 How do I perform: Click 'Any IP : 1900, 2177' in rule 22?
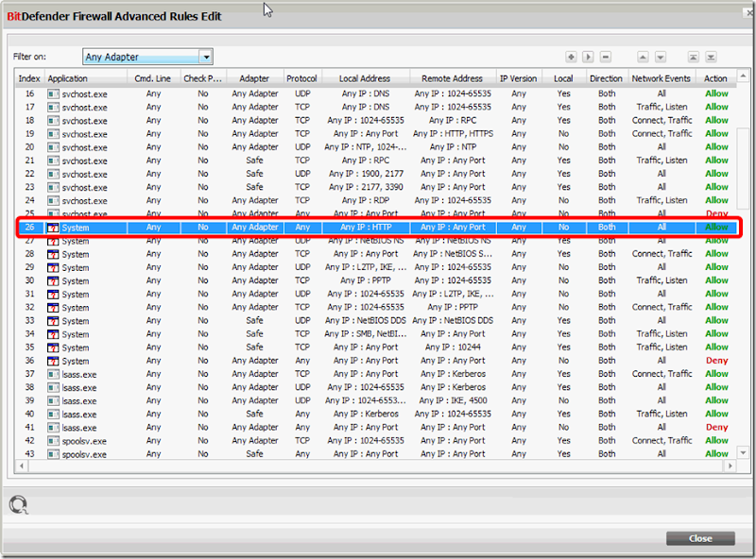click(366, 174)
